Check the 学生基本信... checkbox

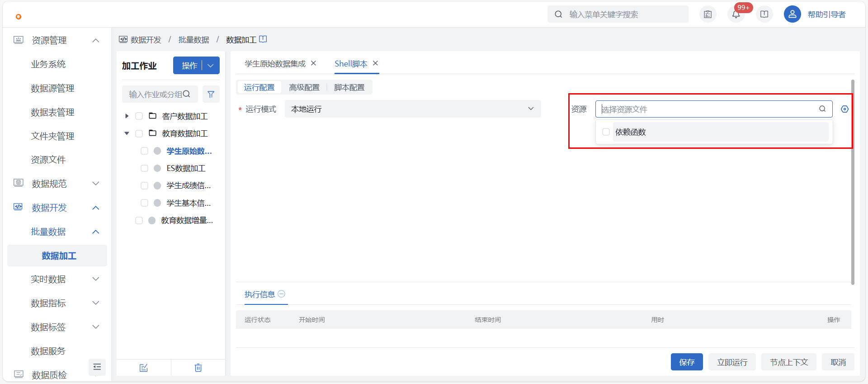click(144, 203)
